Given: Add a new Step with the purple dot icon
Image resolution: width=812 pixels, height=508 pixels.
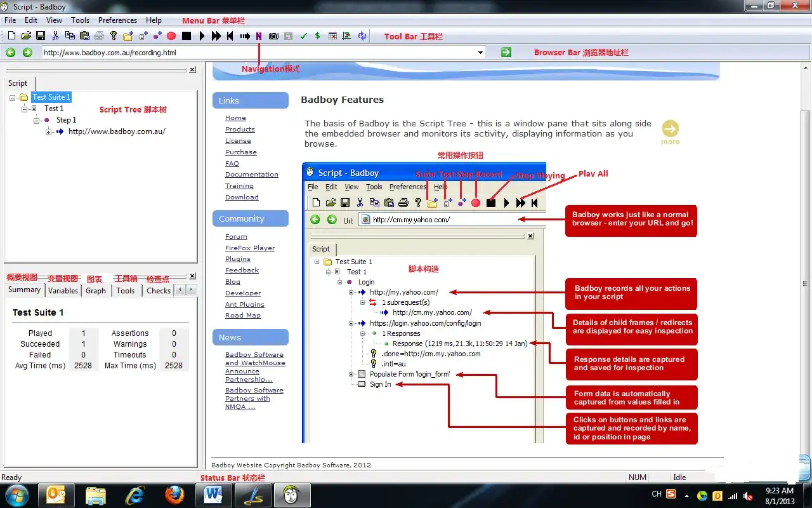Looking at the screenshot, I should click(157, 36).
